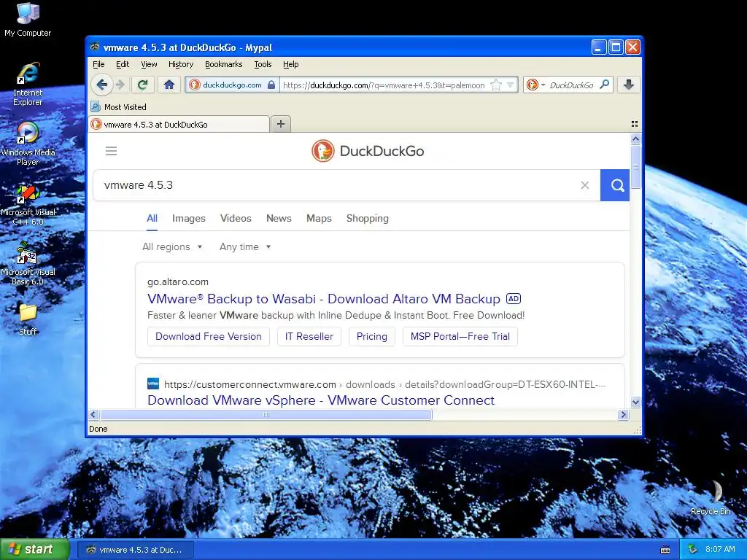Screen dimensions: 747x560
Task: Submit search with blue magnifier button
Action: [x=615, y=185]
